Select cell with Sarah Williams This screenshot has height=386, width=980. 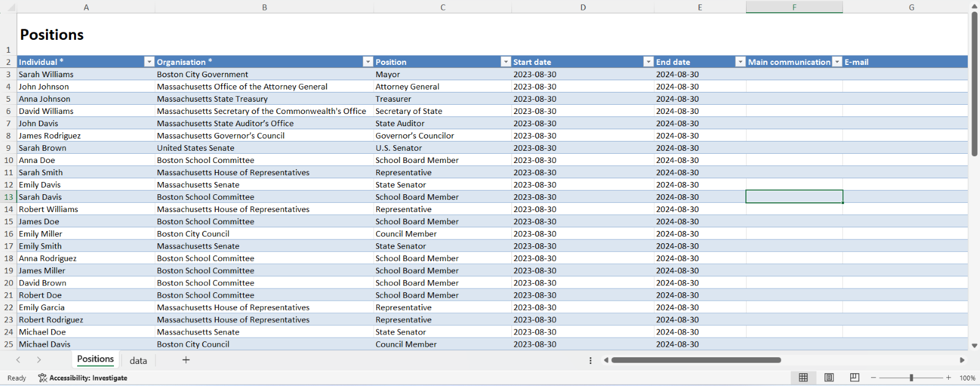click(86, 74)
